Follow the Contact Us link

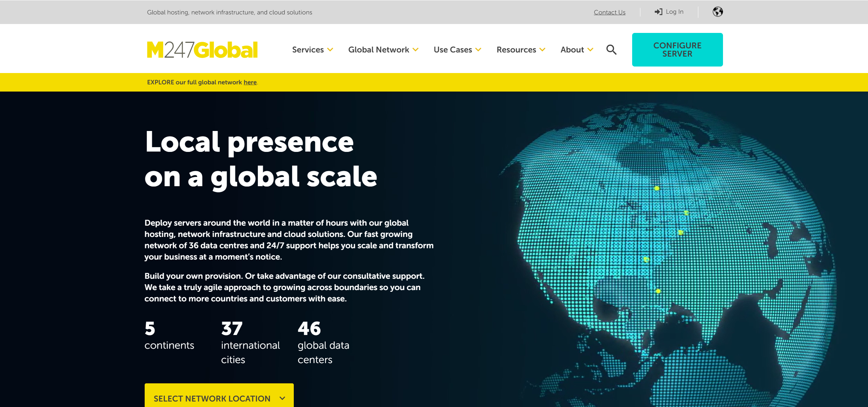(610, 12)
